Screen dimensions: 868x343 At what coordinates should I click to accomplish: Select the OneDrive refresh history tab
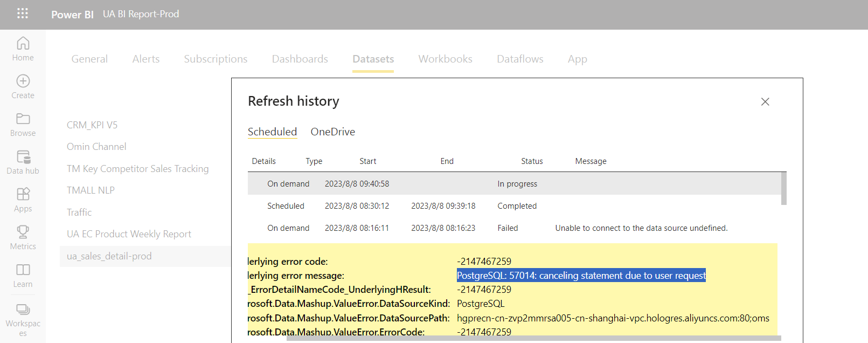(332, 132)
